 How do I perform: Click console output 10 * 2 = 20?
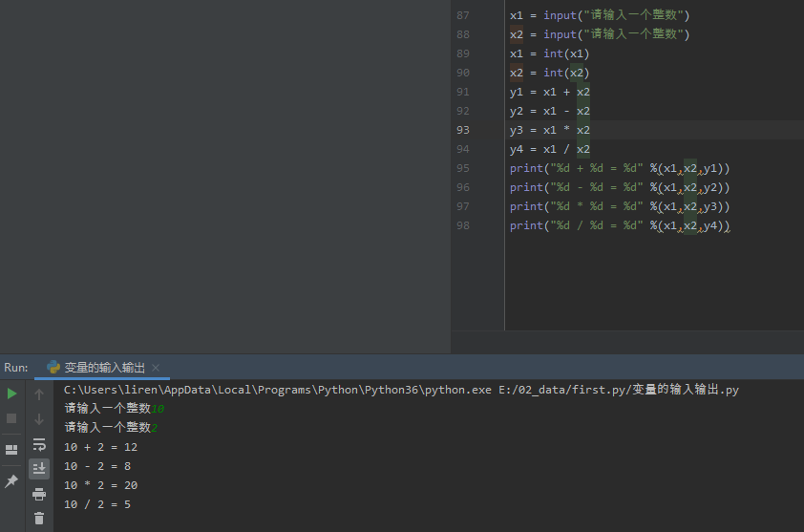pos(100,485)
